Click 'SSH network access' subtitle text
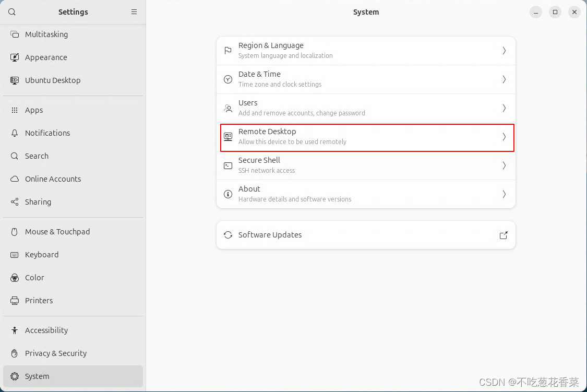 (267, 171)
